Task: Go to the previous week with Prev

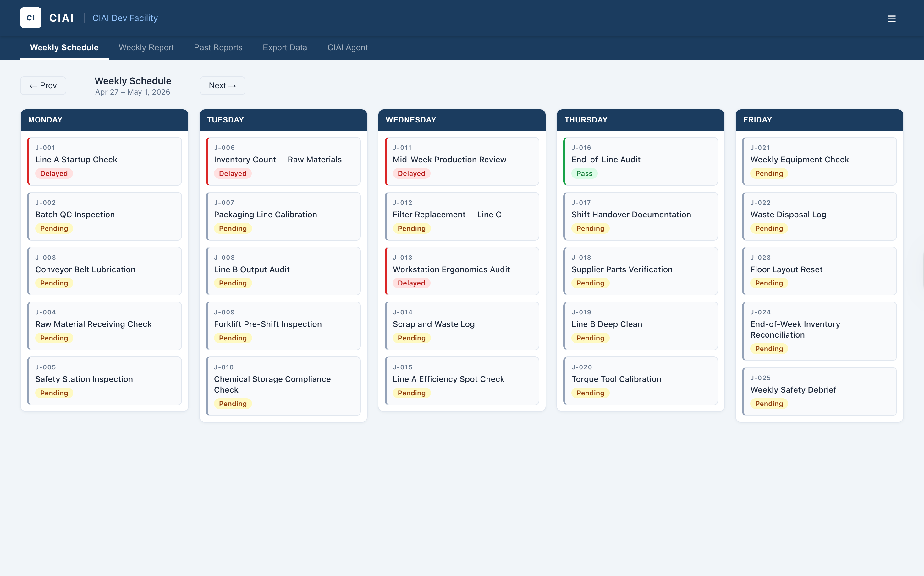Action: 43,85
